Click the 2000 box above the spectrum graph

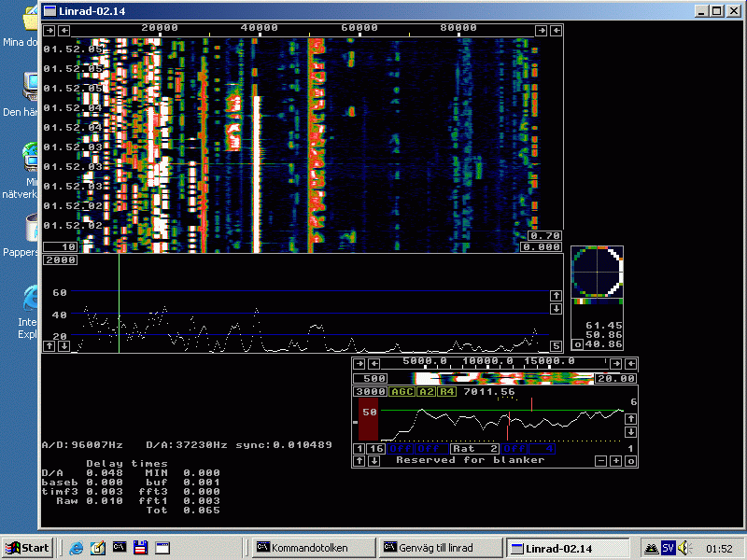coord(61,260)
